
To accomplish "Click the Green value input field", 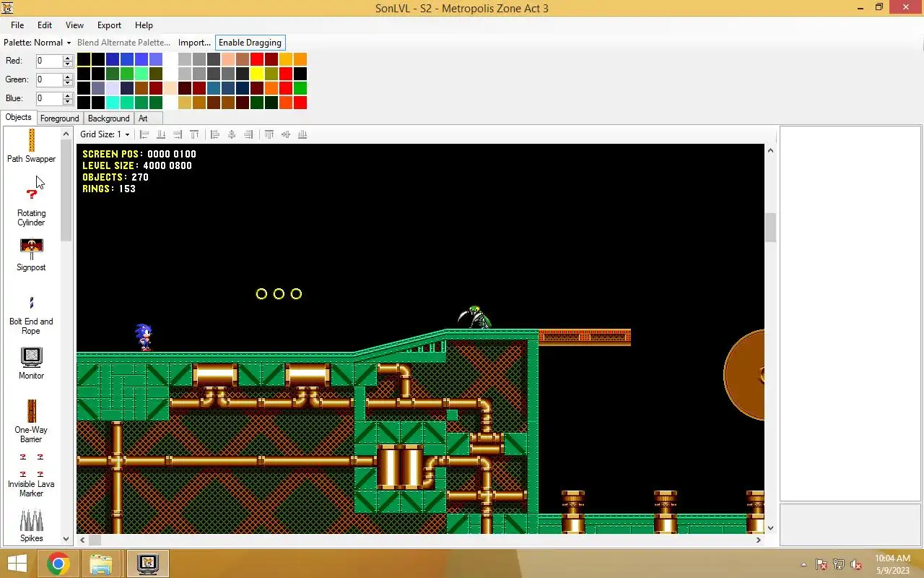I will 50,80.
